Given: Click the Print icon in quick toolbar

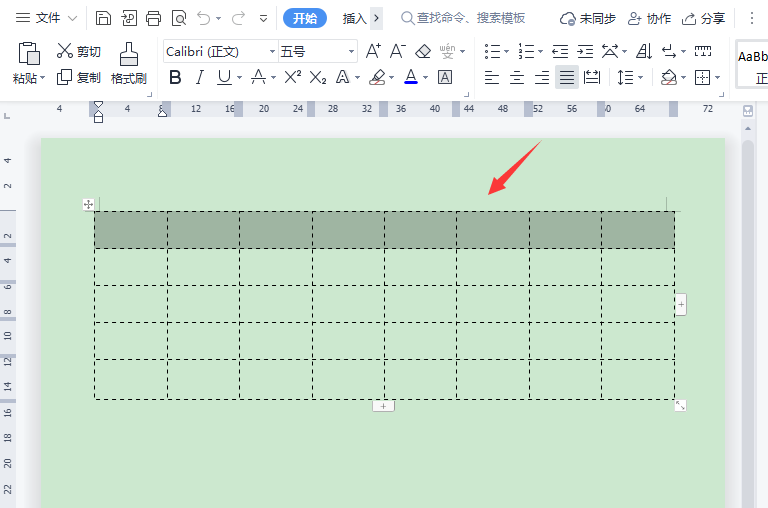Looking at the screenshot, I should click(153, 18).
